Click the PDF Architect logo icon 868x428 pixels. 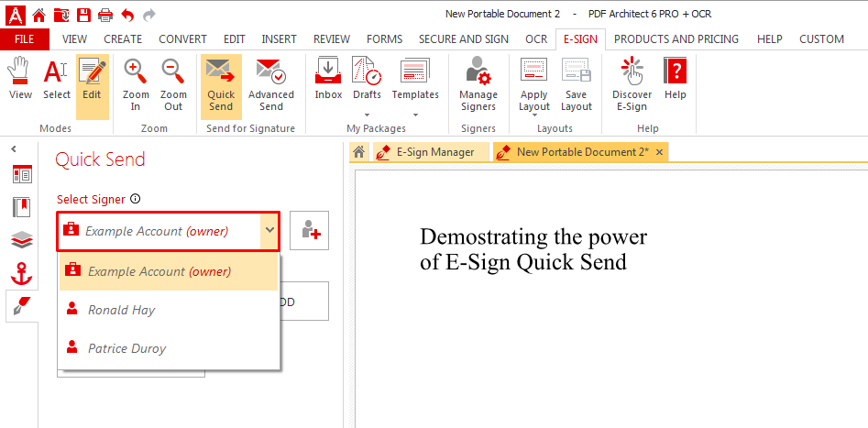(x=15, y=15)
